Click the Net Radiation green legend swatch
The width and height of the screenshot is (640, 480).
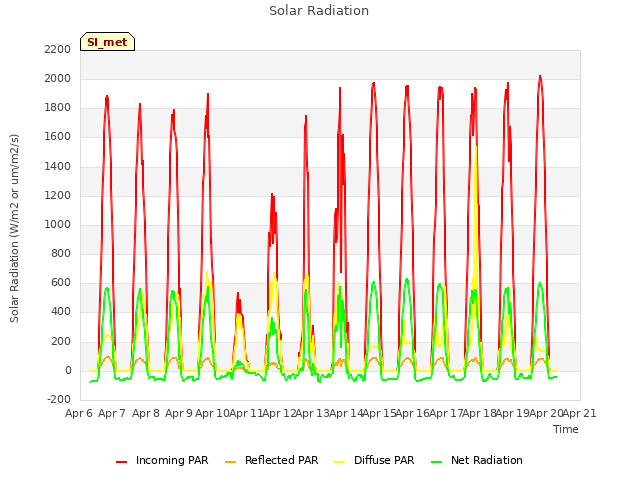(x=436, y=461)
